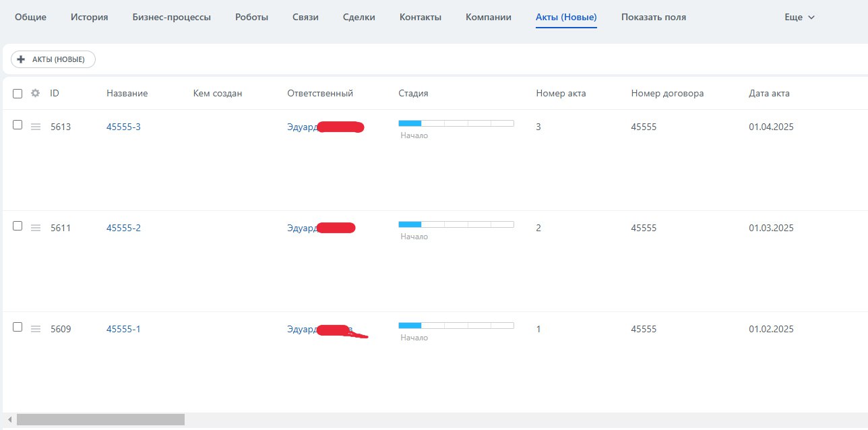
Task: Click the hamburger menu for row 5613
Action: (x=36, y=127)
